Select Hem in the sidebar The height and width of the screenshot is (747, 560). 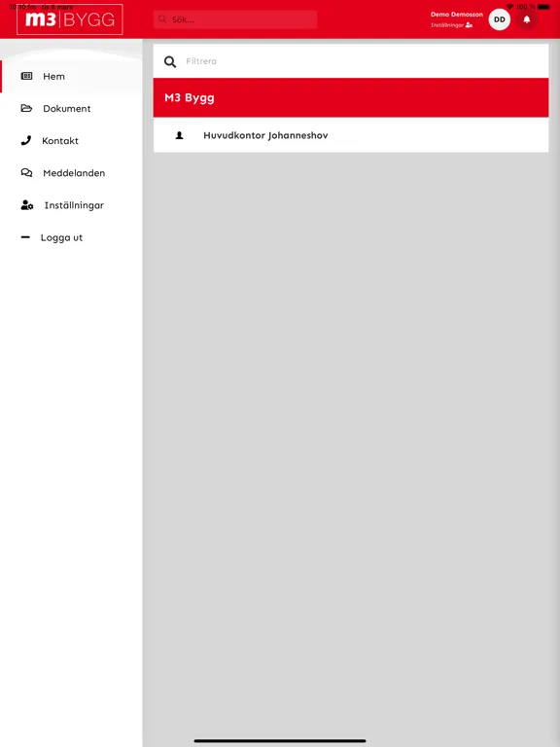(71, 76)
